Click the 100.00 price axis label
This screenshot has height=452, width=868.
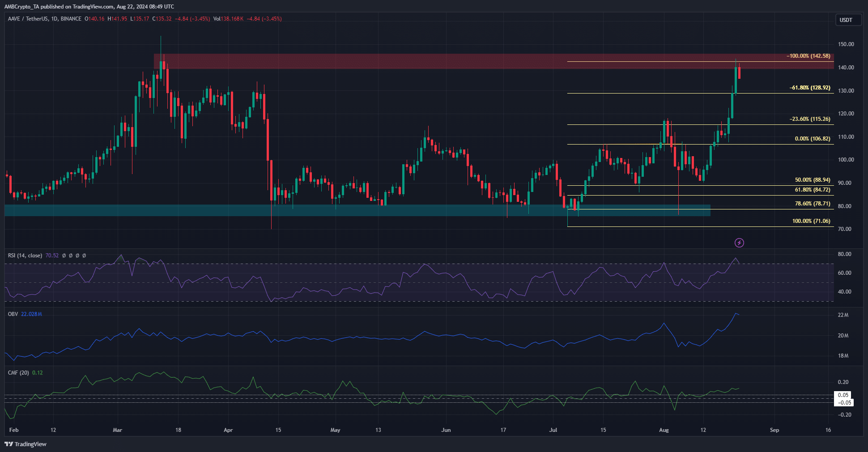[x=846, y=160]
